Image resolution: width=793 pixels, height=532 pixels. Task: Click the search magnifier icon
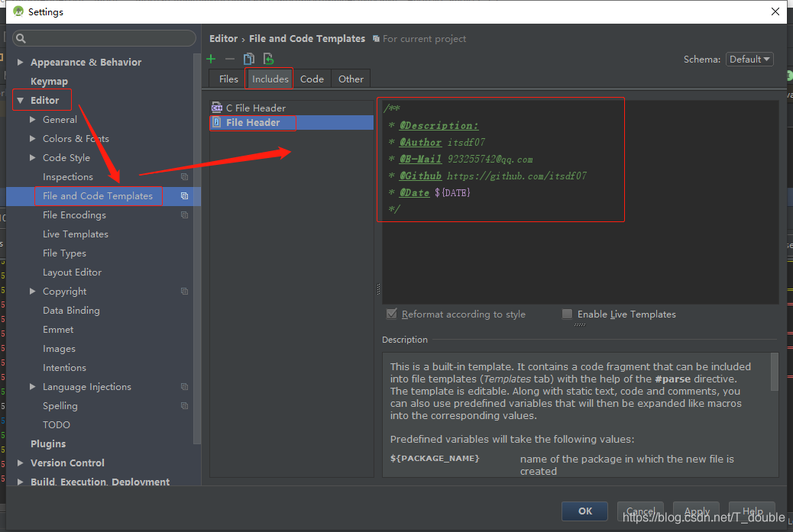(21, 38)
